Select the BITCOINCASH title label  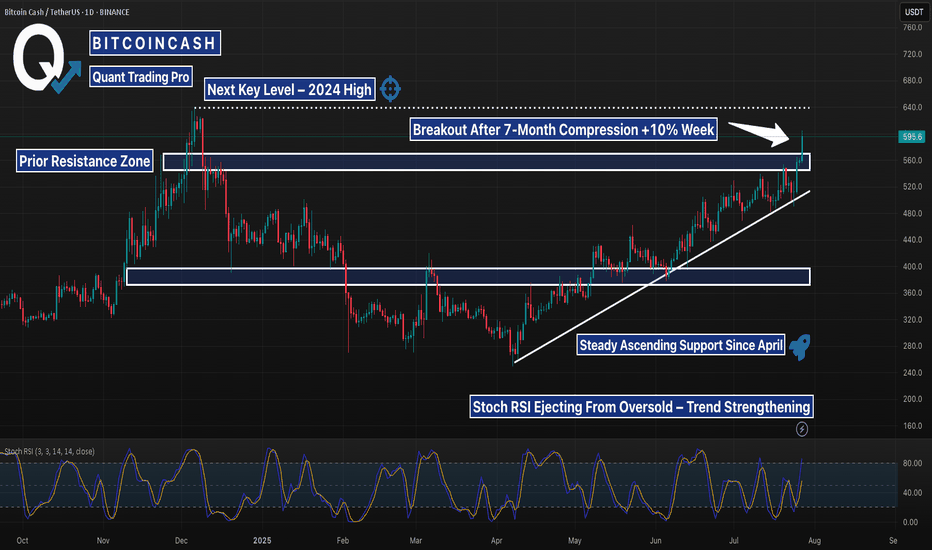tap(155, 43)
